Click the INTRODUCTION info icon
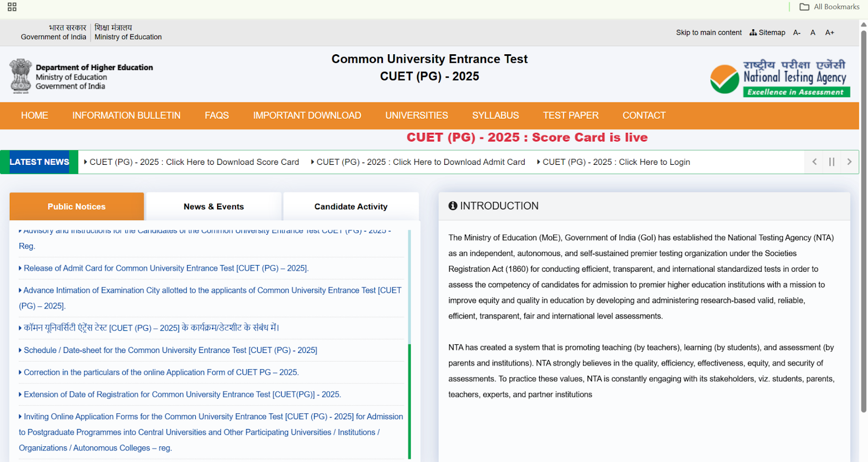Viewport: 868px width, 462px height. click(453, 206)
